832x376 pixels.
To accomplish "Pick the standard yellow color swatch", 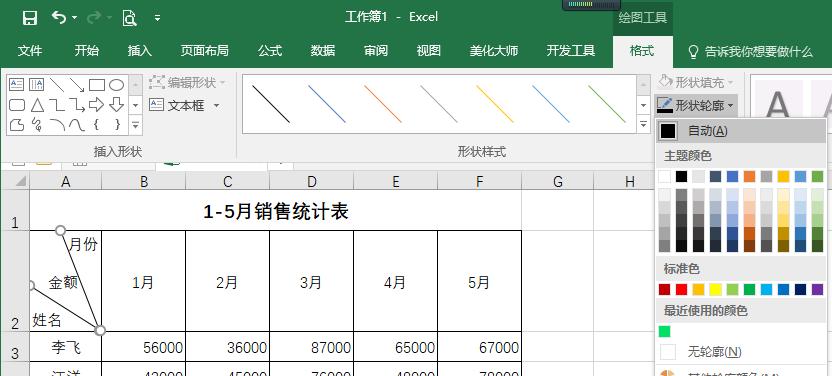I will (x=716, y=290).
